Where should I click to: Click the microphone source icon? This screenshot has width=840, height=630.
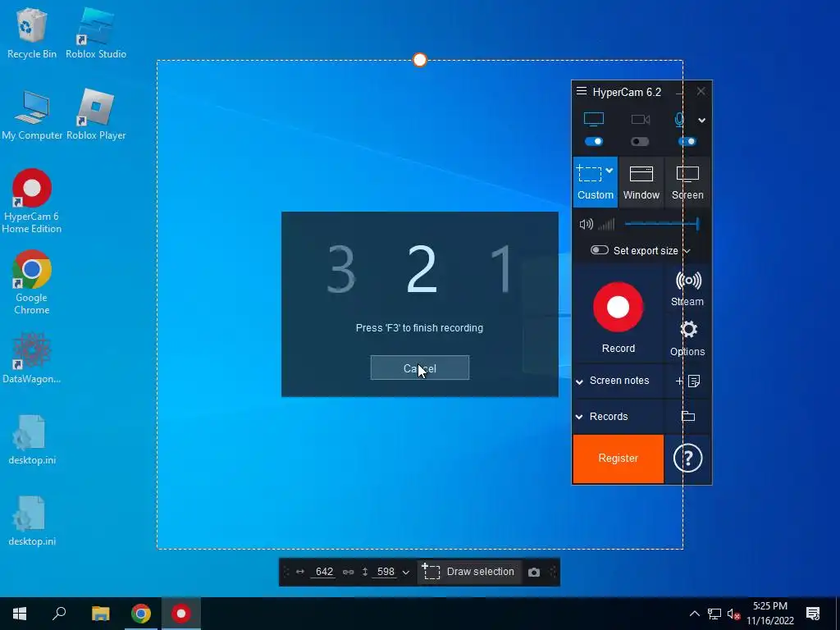(679, 120)
